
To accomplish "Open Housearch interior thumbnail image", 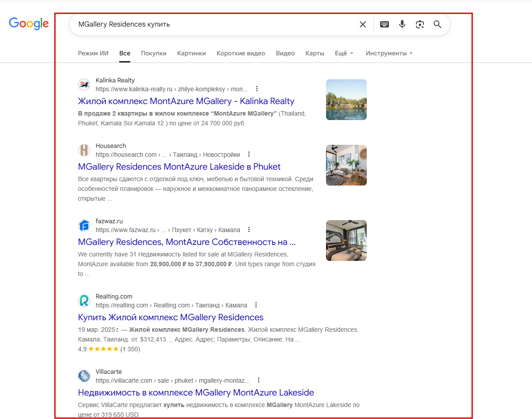I will point(346,165).
